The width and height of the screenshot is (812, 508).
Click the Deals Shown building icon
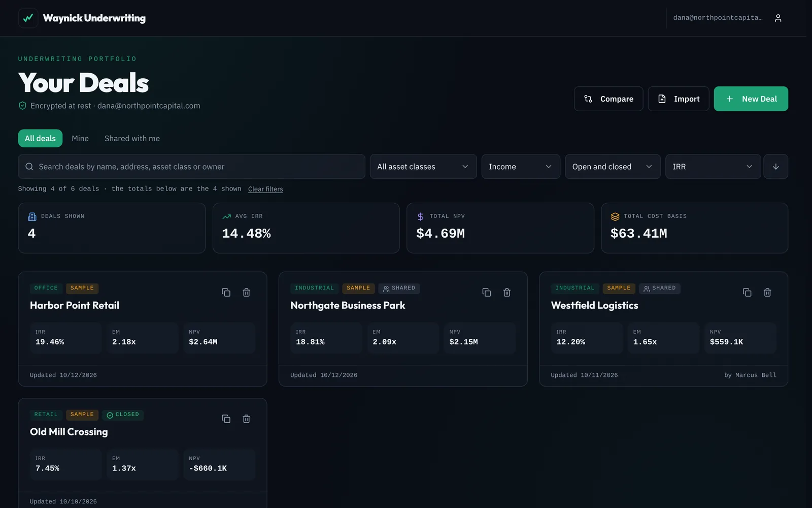tap(32, 217)
